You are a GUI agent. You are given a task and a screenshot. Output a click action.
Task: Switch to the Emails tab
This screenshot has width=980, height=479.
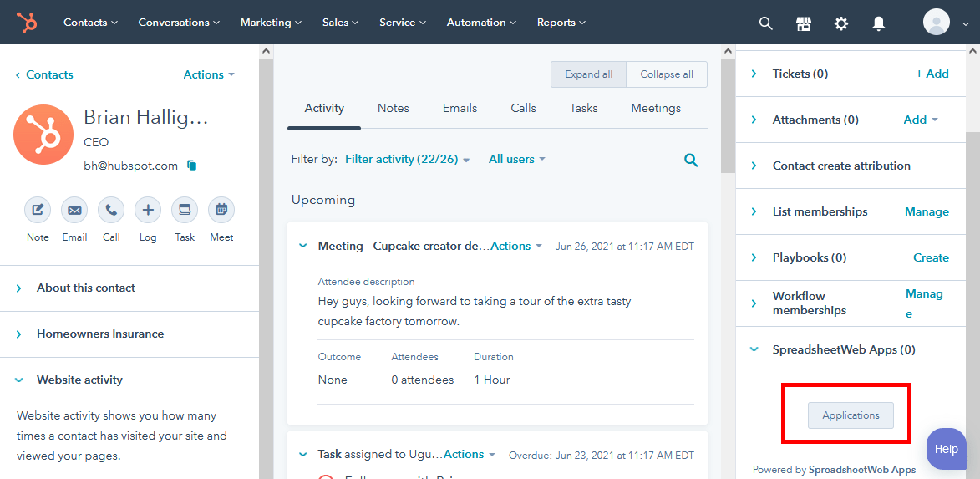coord(460,108)
